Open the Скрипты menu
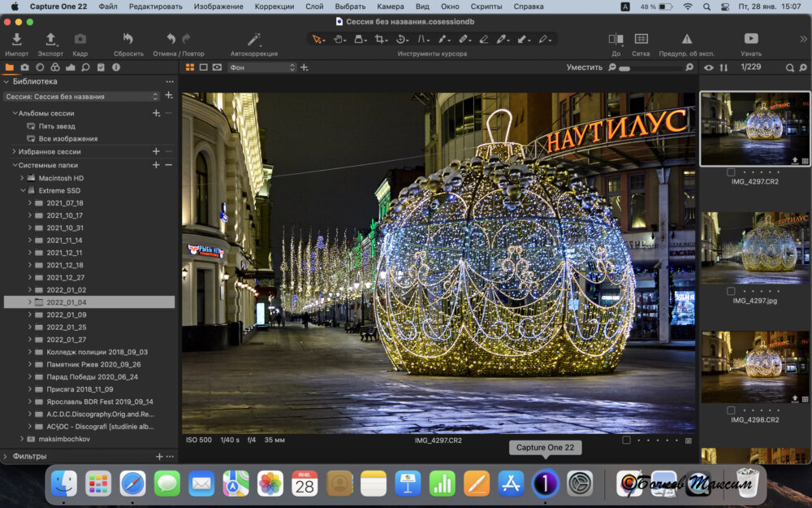 (x=486, y=7)
